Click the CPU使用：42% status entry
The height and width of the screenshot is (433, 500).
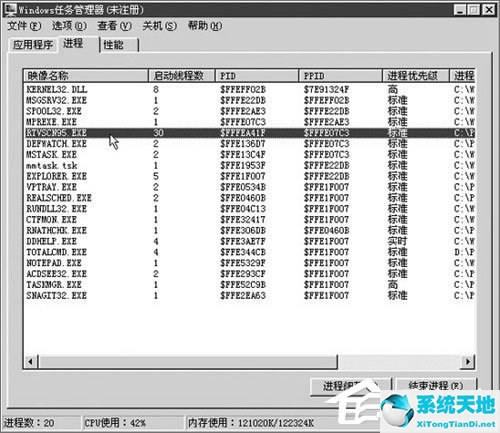[x=115, y=423]
